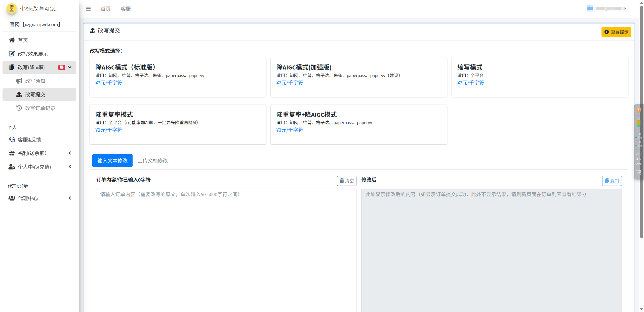Click the hamburger menu icon in the top toolbar

tap(88, 9)
